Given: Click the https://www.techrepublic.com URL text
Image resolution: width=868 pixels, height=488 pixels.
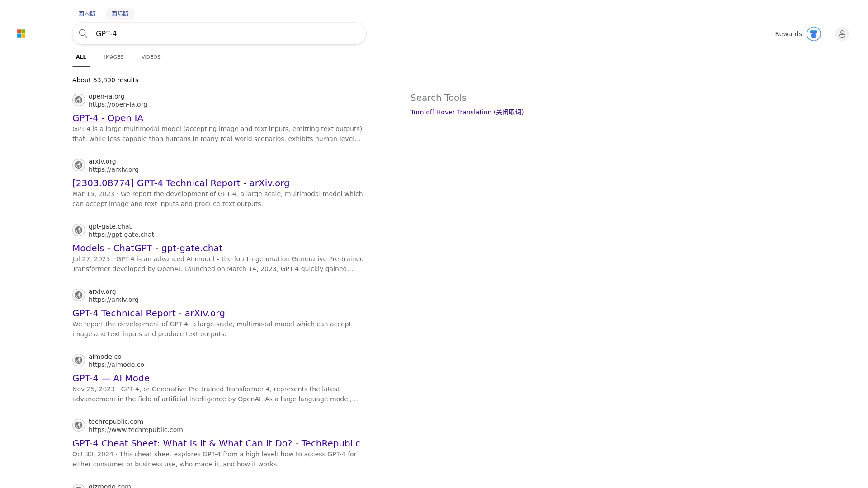Looking at the screenshot, I should (x=136, y=430).
